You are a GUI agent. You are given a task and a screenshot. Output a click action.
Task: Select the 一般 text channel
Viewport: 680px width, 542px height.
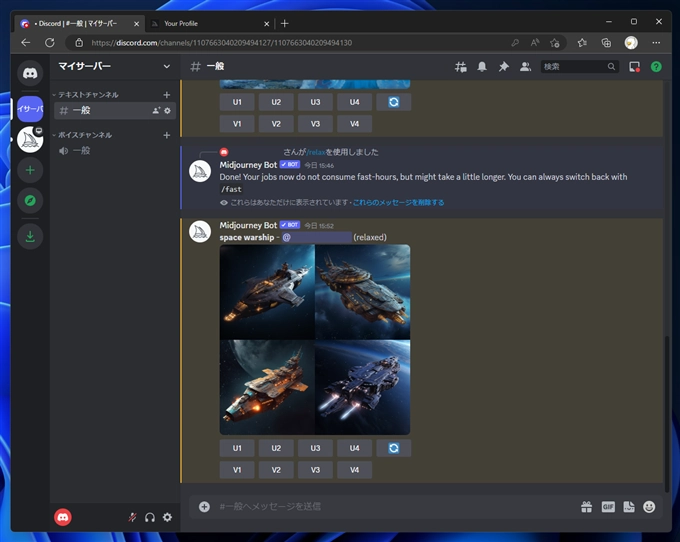(x=115, y=111)
